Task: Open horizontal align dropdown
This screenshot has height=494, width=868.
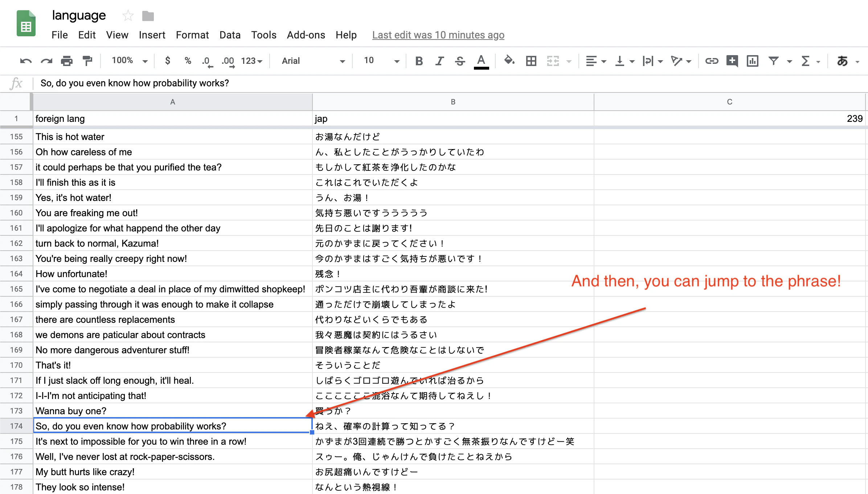Action: 596,61
